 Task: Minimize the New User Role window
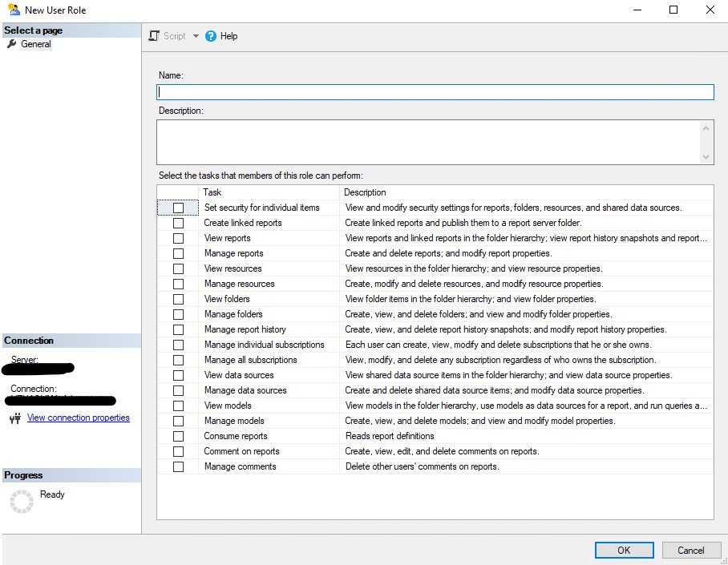point(637,10)
